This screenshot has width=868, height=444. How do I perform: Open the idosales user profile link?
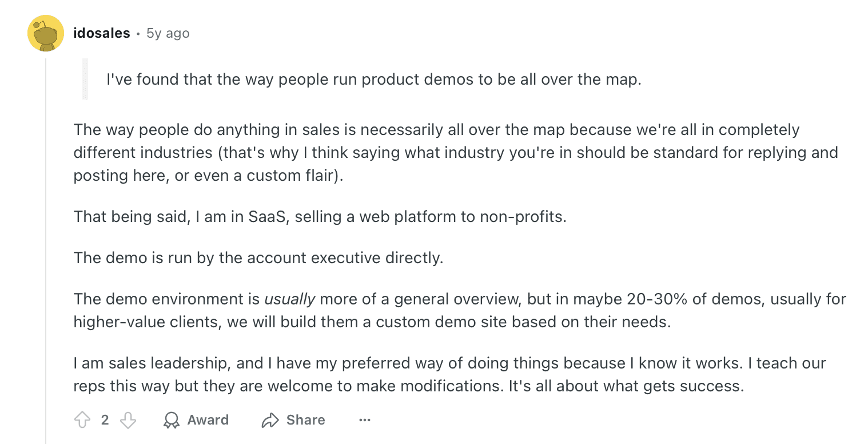point(102,33)
